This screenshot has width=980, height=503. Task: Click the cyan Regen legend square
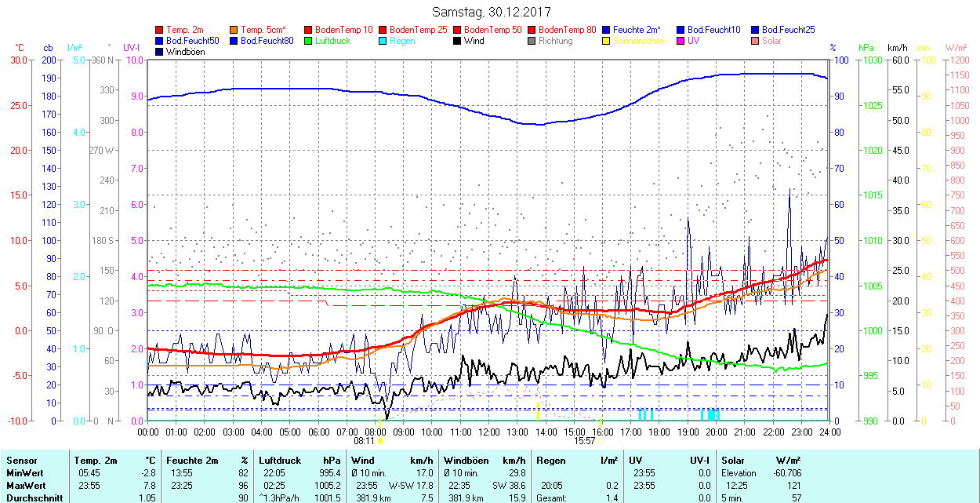pos(383,41)
